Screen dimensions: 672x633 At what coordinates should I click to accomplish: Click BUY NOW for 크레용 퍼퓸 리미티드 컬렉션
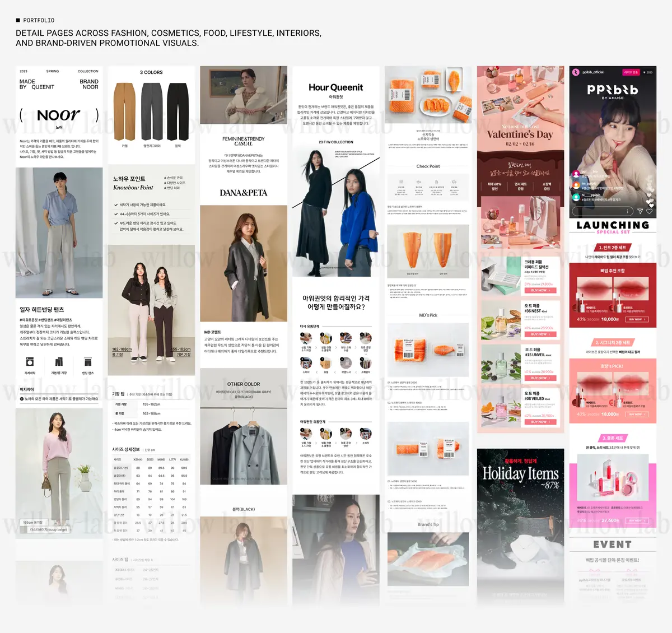(x=540, y=290)
